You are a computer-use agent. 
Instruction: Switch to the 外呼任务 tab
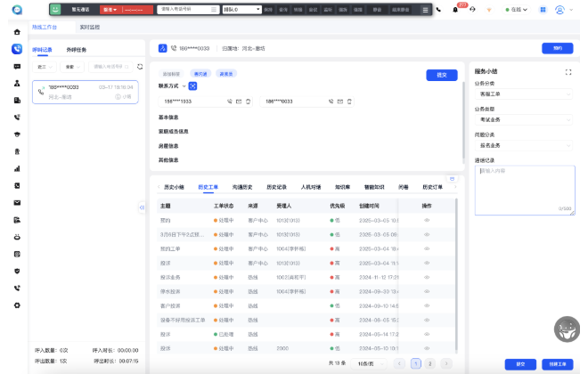coord(78,50)
